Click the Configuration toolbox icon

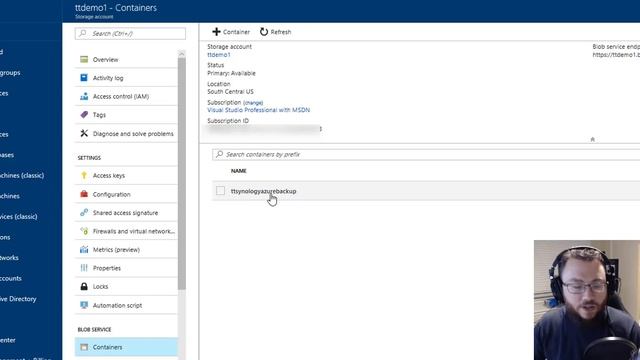(84, 194)
